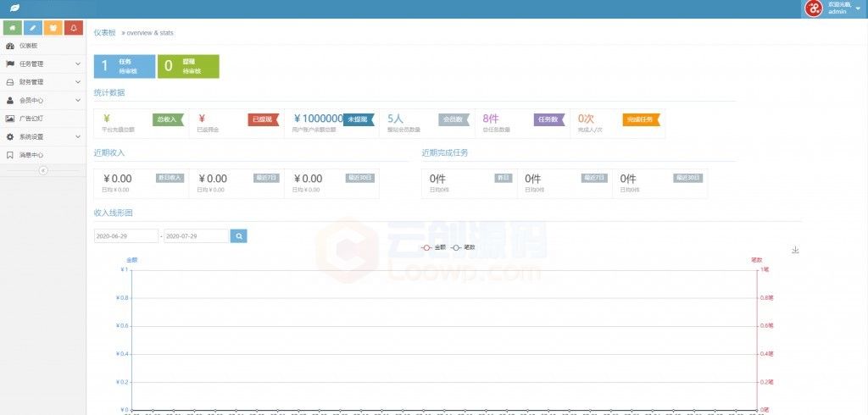Screen dimensions: 868x415
Task: Toggle the 笔数 series in chart legend
Action: [463, 248]
